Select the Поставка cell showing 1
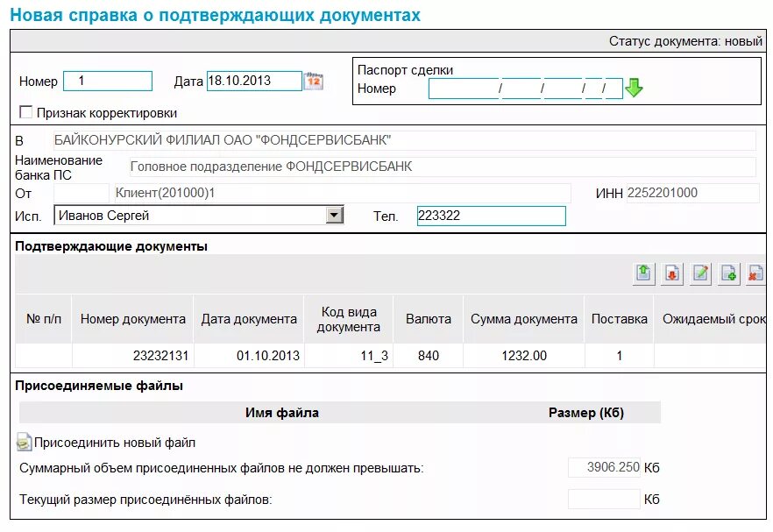This screenshot has height=532, width=773. pyautogui.click(x=619, y=356)
